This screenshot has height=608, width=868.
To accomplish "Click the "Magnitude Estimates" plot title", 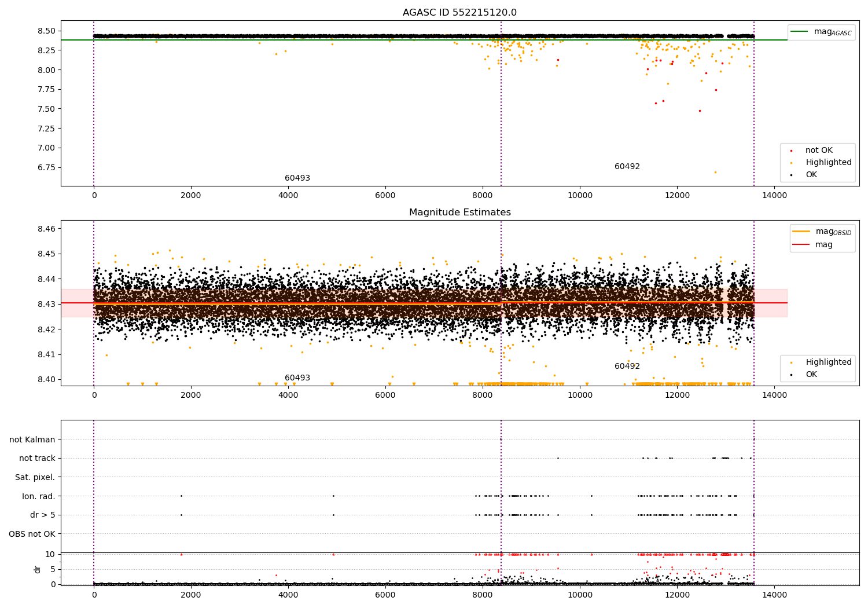I will 459,213.
